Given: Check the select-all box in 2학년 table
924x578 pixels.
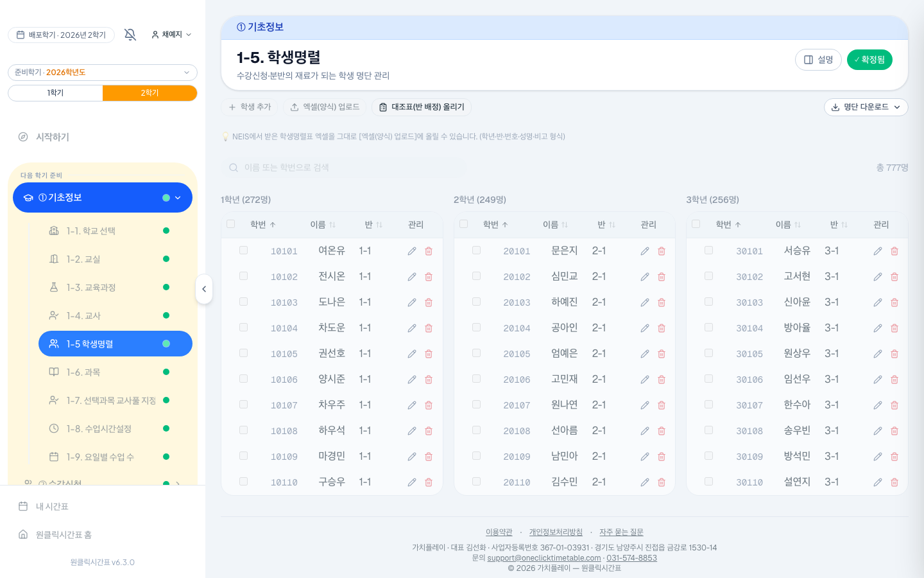Looking at the screenshot, I should click(x=464, y=224).
